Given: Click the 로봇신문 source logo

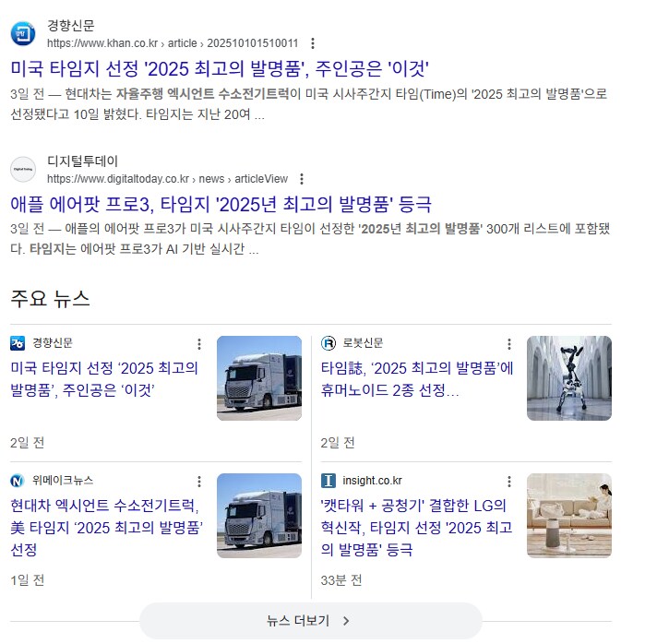Looking at the screenshot, I should (329, 343).
